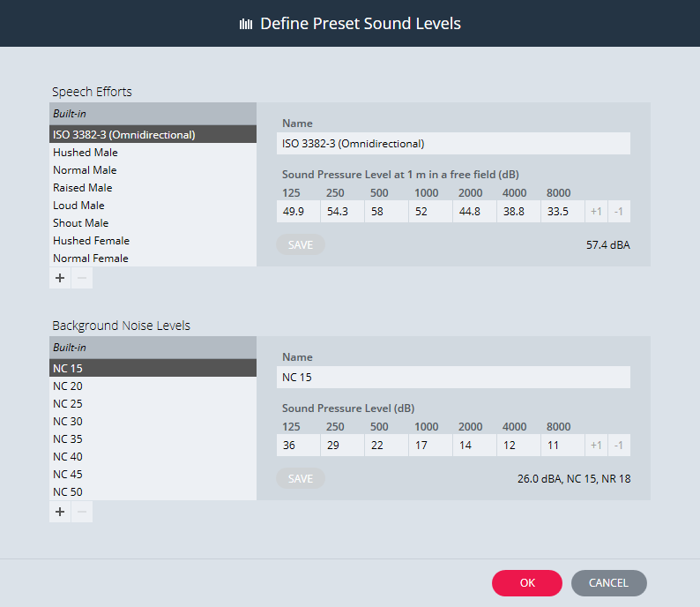Select the NC 35 noise preset
Image resolution: width=700 pixels, height=607 pixels.
[x=153, y=438]
